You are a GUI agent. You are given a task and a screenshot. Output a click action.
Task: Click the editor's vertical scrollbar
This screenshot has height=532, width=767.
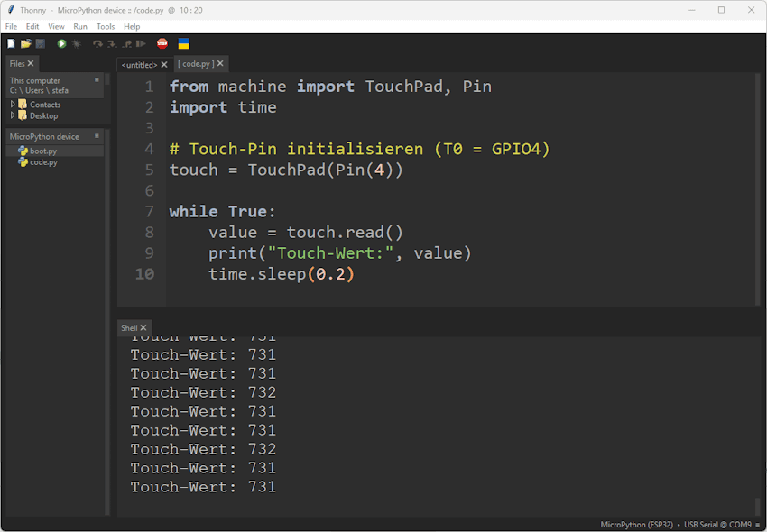pyautogui.click(x=761, y=180)
